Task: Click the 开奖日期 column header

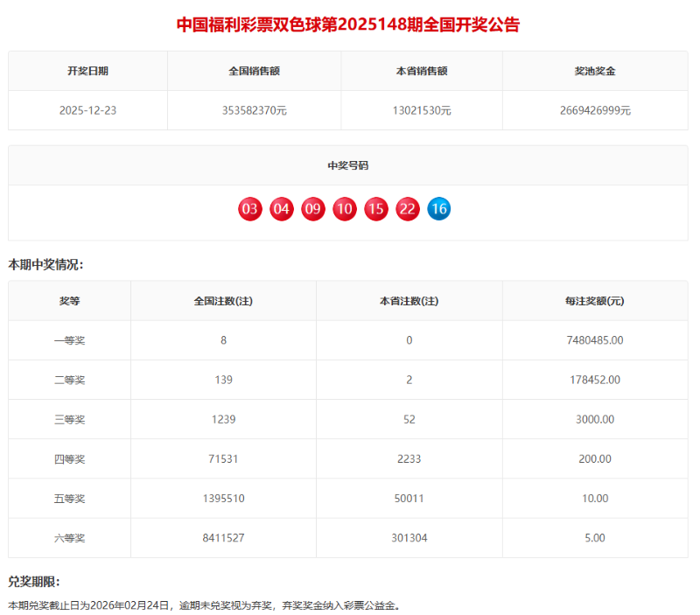Action: pos(88,71)
